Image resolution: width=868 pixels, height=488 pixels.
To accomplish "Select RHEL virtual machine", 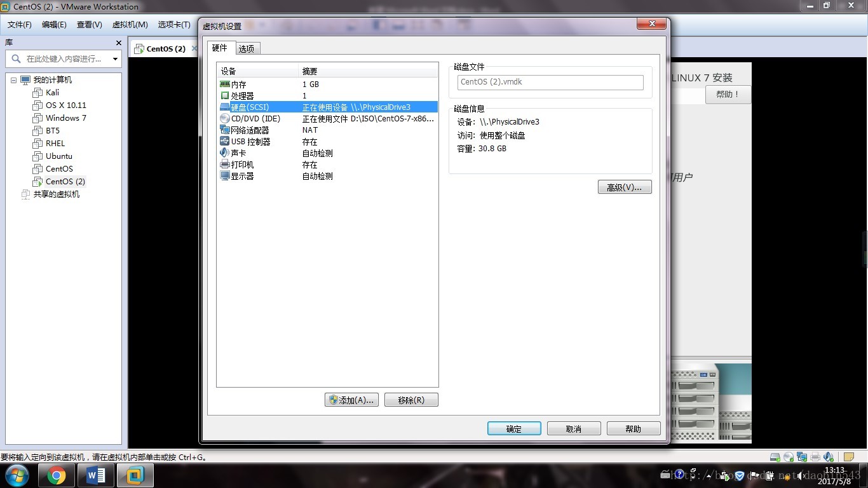I will tap(55, 144).
